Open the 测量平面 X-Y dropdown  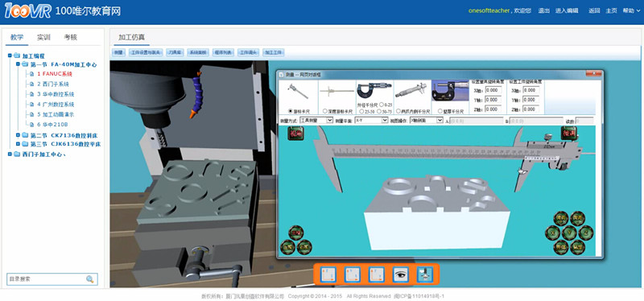pos(371,120)
